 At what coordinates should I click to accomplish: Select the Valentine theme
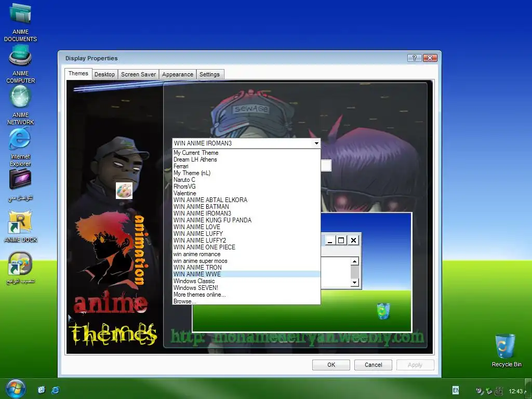pos(246,193)
